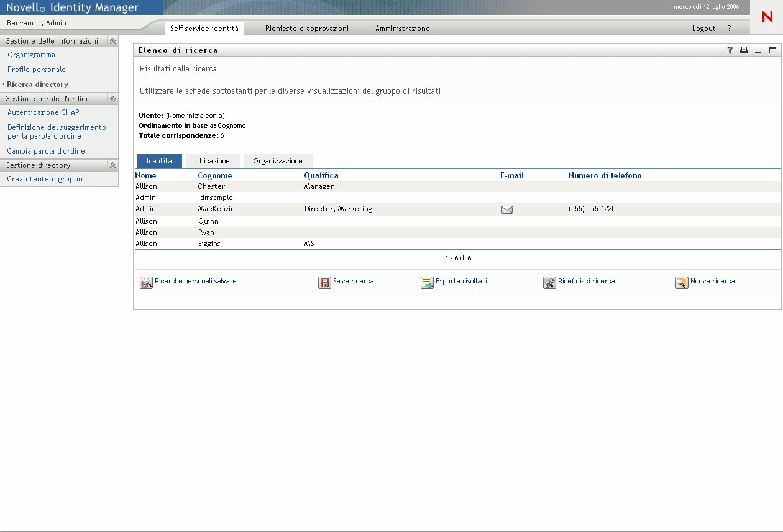Screen dimensions: 783x532
Task: Click the Nuova ricerca link text
Action: tap(713, 281)
